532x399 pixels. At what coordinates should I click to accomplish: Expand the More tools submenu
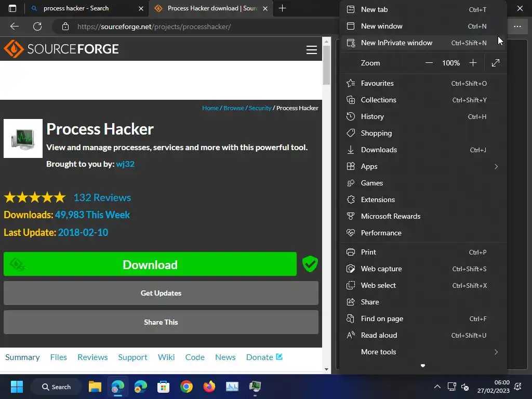pyautogui.click(x=423, y=352)
